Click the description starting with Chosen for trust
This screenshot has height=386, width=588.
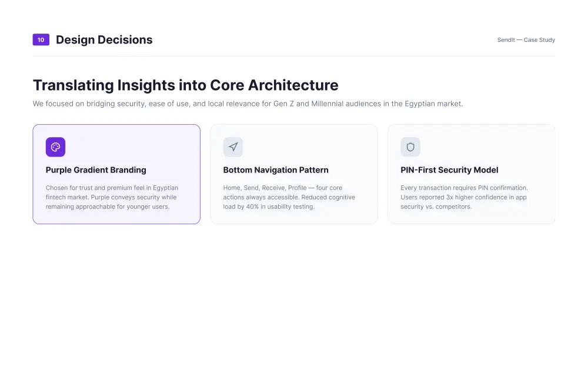[112, 197]
